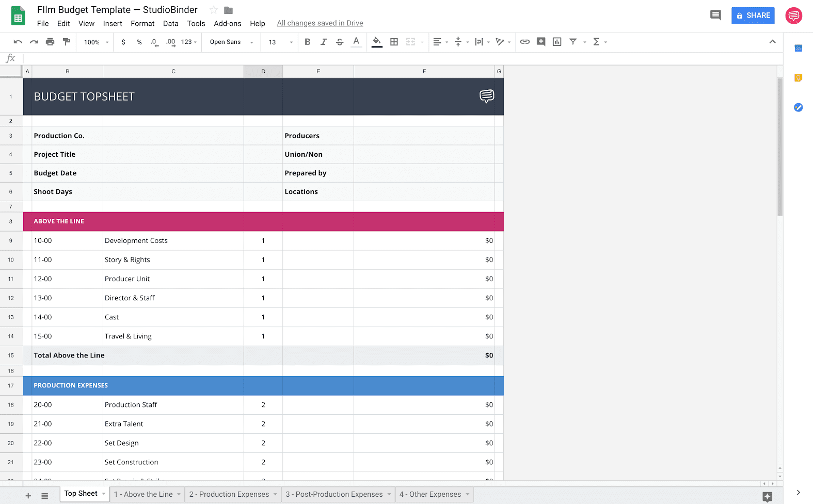Open the fill color picker

[377, 42]
